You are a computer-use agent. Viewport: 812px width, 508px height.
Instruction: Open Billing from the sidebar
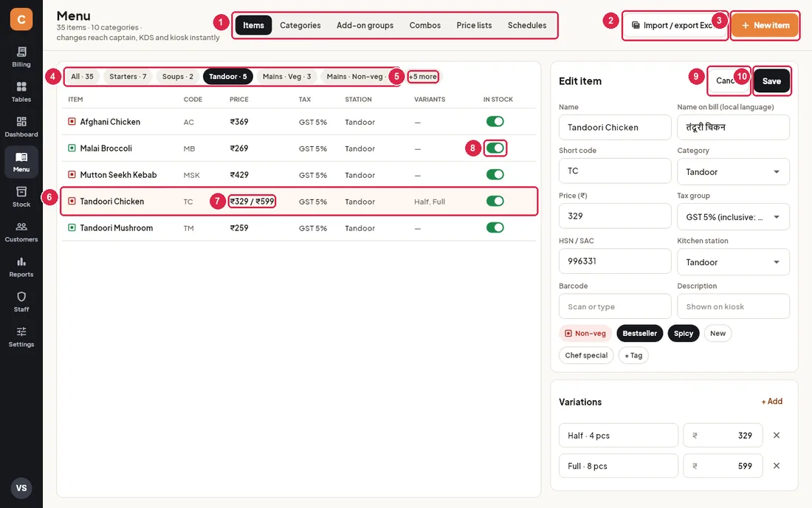coord(21,57)
